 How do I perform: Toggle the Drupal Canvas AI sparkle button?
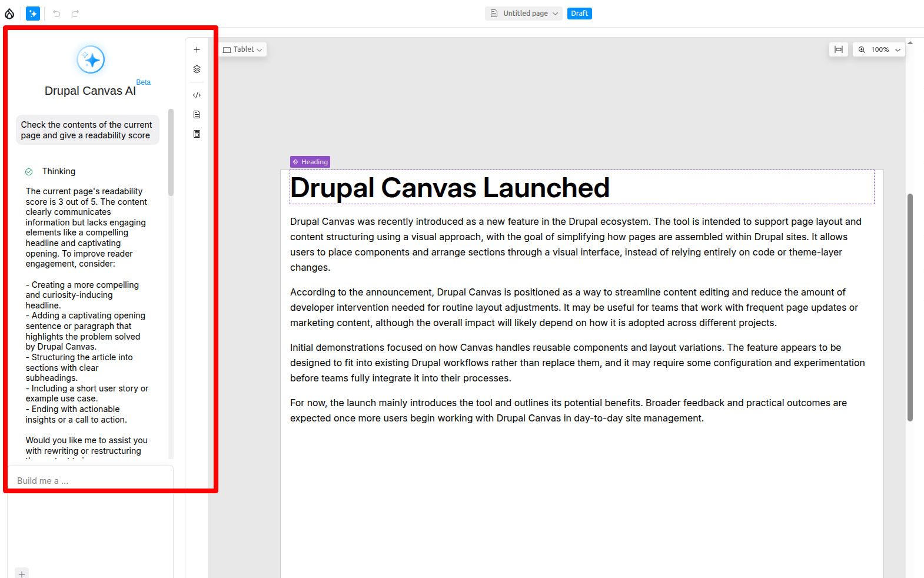pyautogui.click(x=33, y=14)
